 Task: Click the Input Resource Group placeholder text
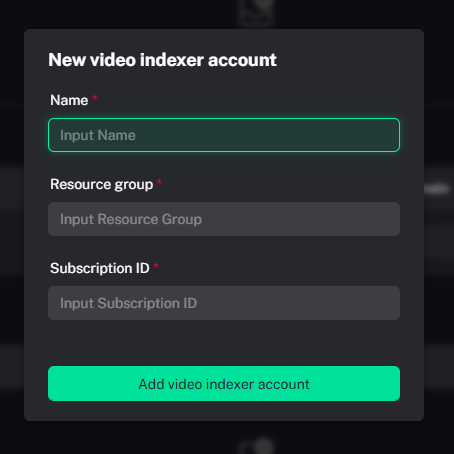point(131,219)
